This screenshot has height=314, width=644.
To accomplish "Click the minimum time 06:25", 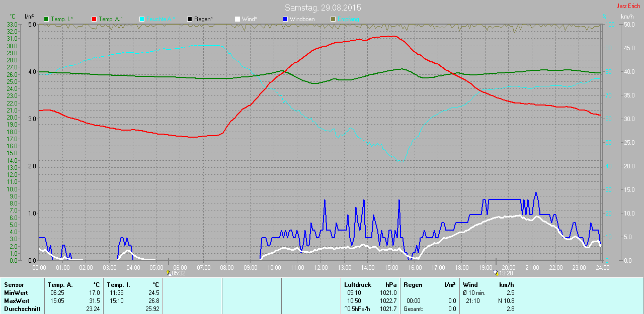I will [57, 293].
